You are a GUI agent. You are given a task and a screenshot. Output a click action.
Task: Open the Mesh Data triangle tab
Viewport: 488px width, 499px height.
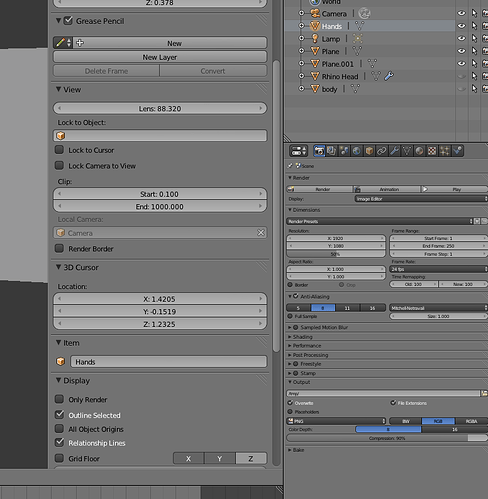tap(407, 151)
